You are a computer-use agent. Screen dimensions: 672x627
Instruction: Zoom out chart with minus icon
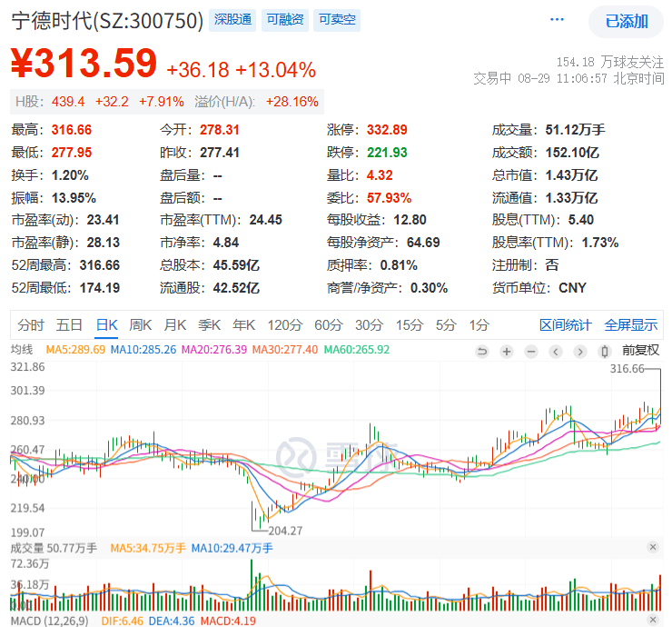tap(531, 352)
